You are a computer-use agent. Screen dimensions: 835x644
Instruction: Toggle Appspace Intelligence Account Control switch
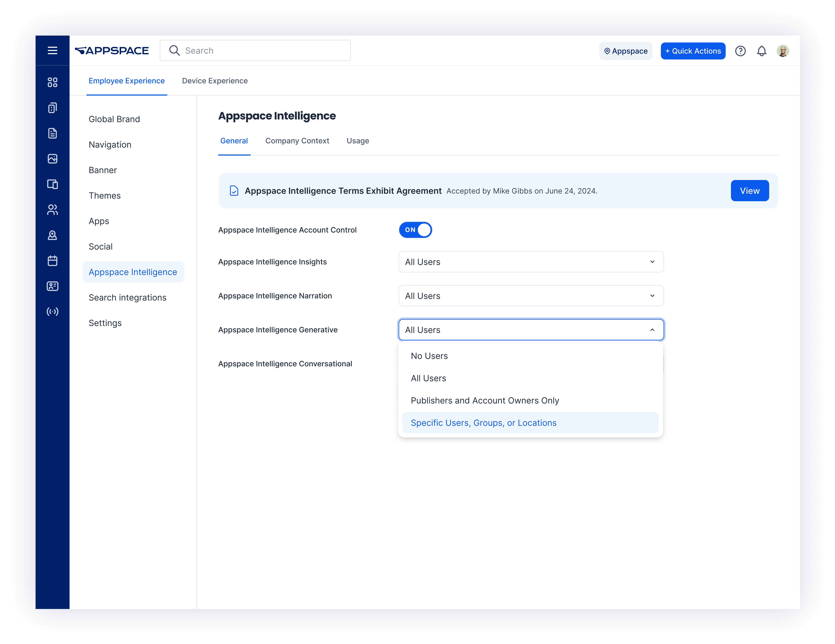click(x=416, y=230)
